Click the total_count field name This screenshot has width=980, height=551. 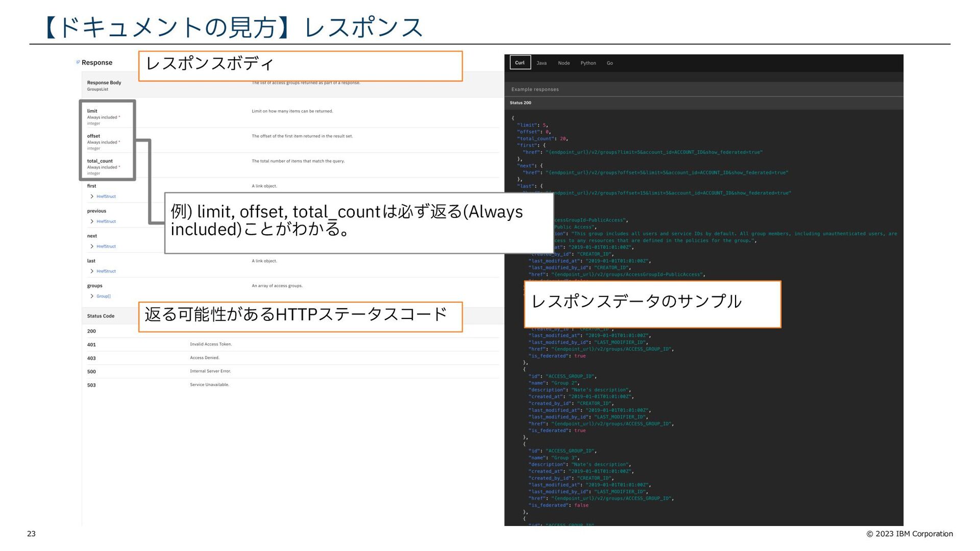[100, 161]
